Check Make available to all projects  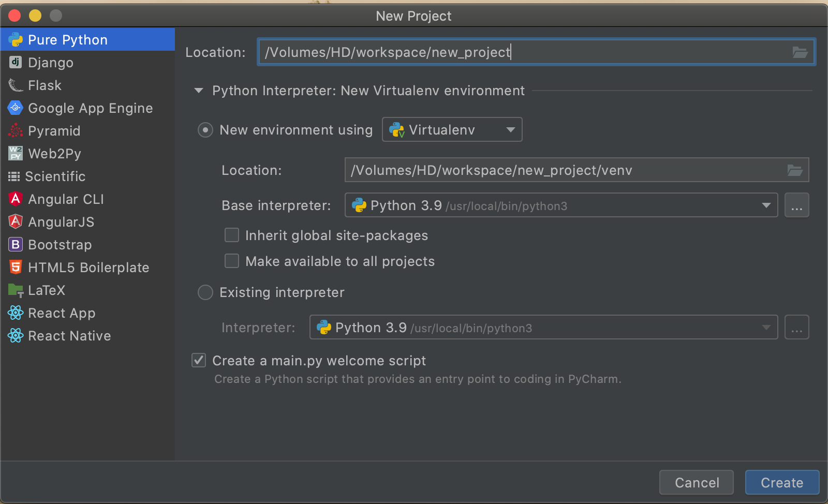coord(232,261)
